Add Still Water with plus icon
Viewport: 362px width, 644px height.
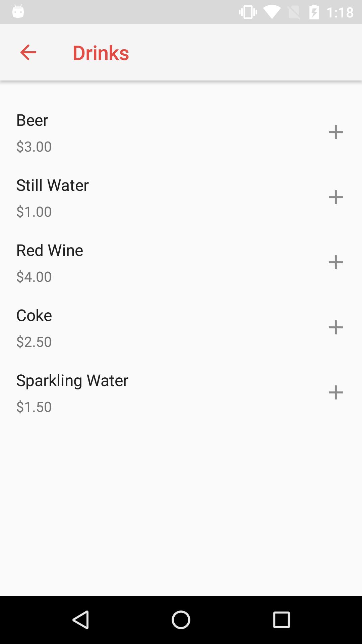point(336,197)
